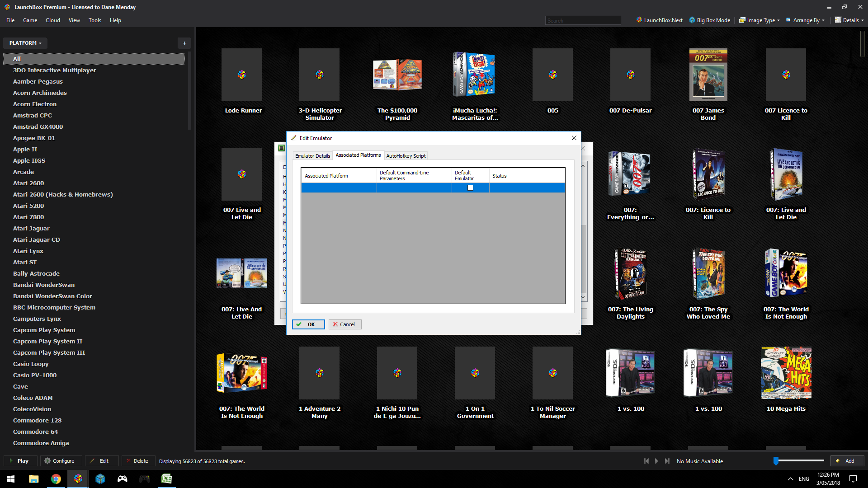Image resolution: width=868 pixels, height=488 pixels.
Task: Open the LaunchBox taskbar icon
Action: 78,479
